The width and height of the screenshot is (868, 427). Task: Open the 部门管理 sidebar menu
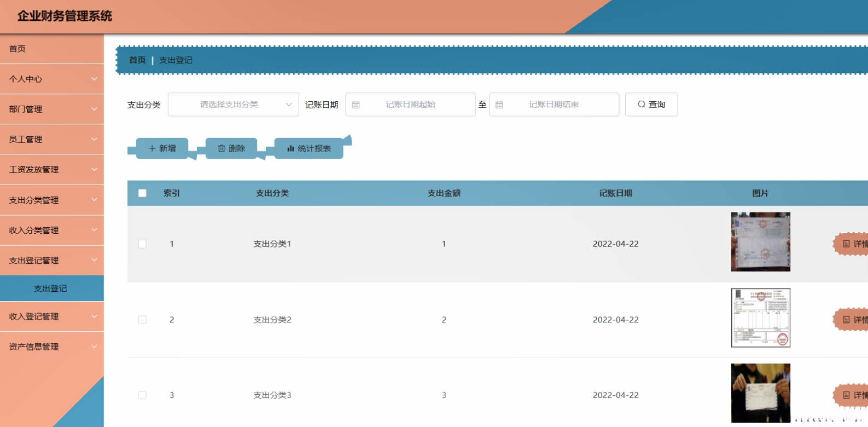[52, 109]
